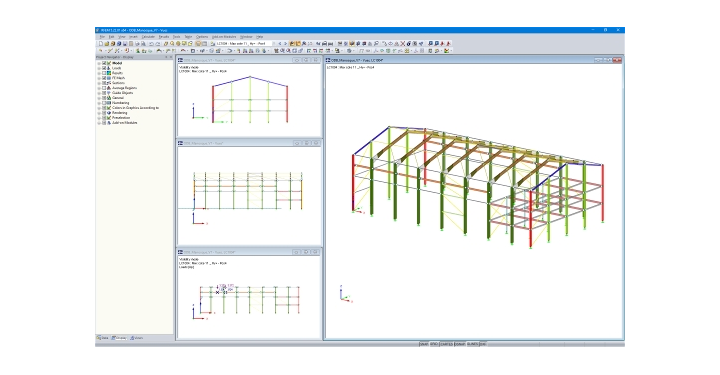Viewport: 720px width, 375px height.
Task: Click the Add-on Modules tree icon
Action: tap(109, 123)
